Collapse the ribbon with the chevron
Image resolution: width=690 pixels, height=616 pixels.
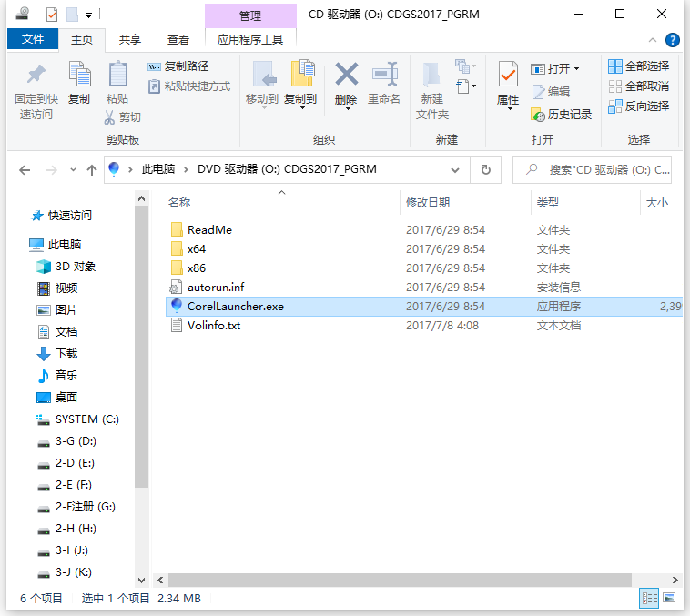point(652,40)
